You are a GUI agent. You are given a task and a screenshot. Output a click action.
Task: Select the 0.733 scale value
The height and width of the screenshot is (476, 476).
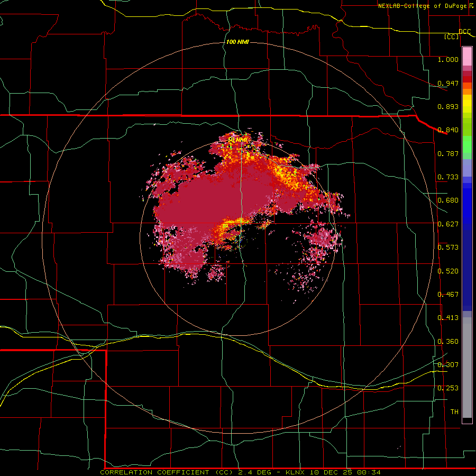point(448,177)
